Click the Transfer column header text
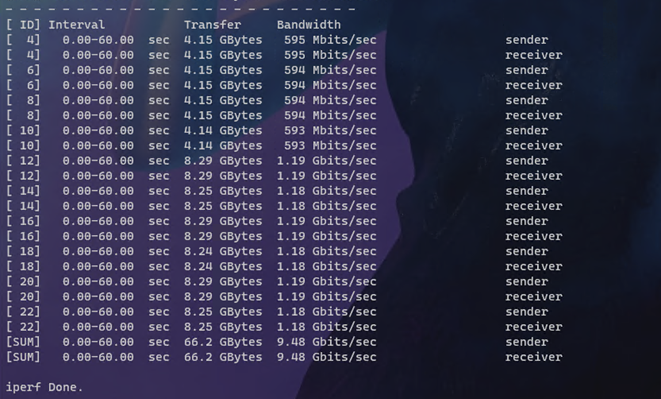 [212, 25]
